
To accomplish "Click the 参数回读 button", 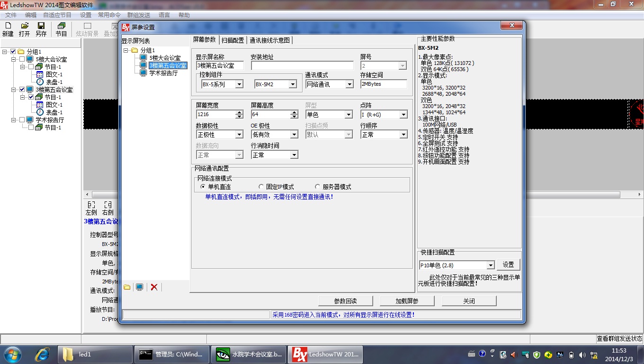I will pyautogui.click(x=346, y=301).
